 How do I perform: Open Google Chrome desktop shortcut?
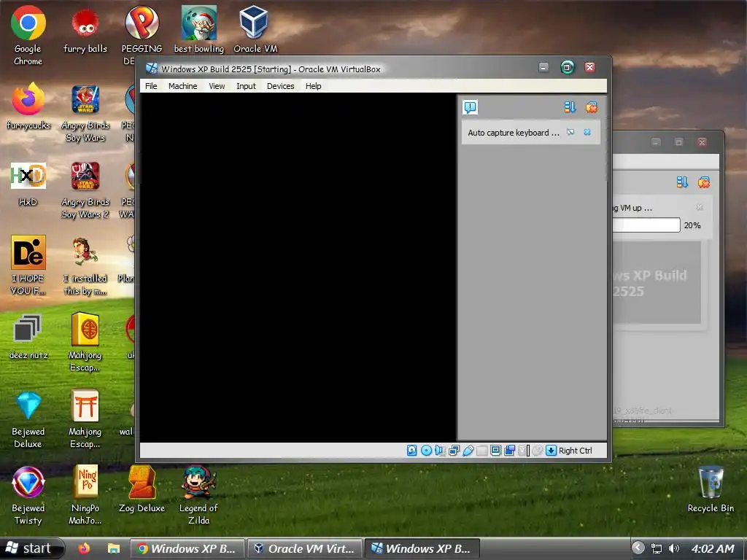point(28,36)
